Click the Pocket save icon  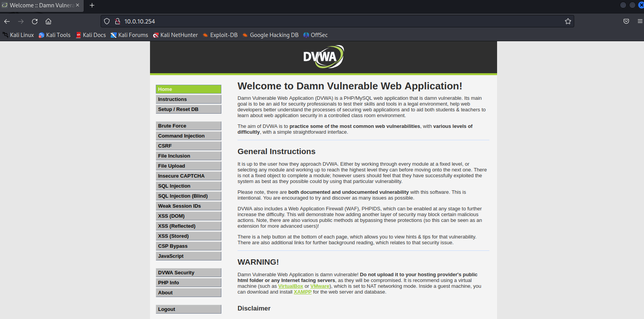click(x=626, y=22)
